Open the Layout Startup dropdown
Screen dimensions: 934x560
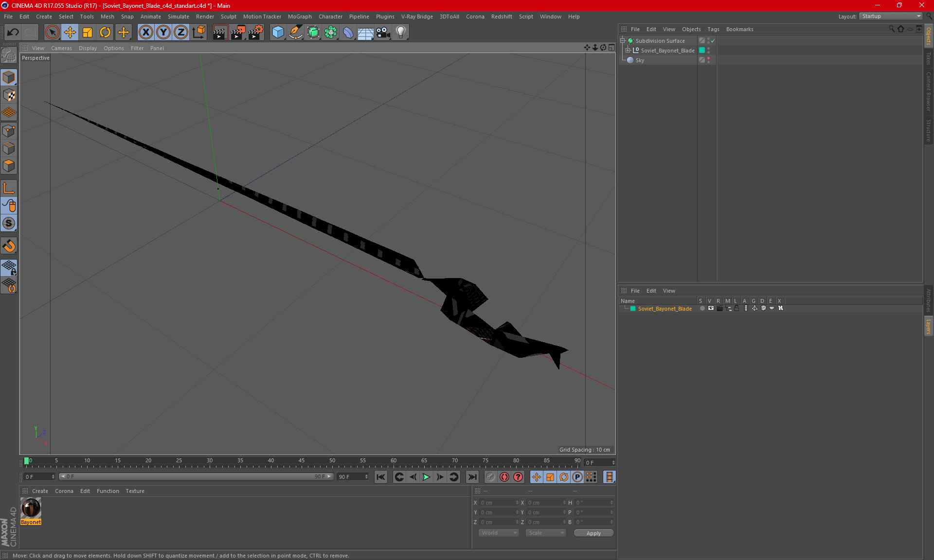coord(891,16)
